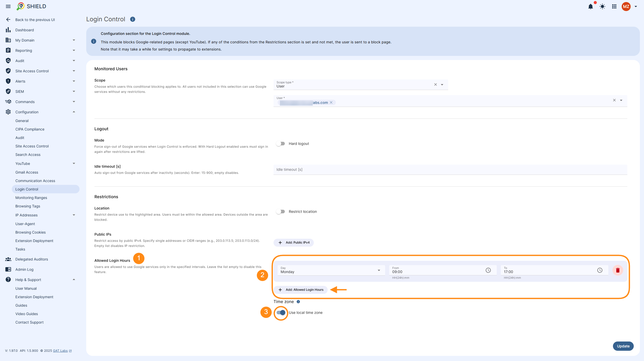Disable Use local time zone toggle

coord(281,313)
